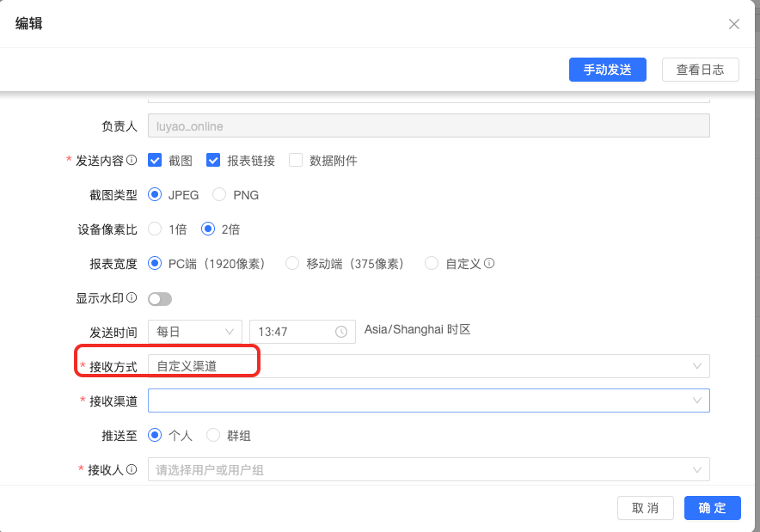
Task: Open the 接收人 user selector
Action: click(428, 469)
